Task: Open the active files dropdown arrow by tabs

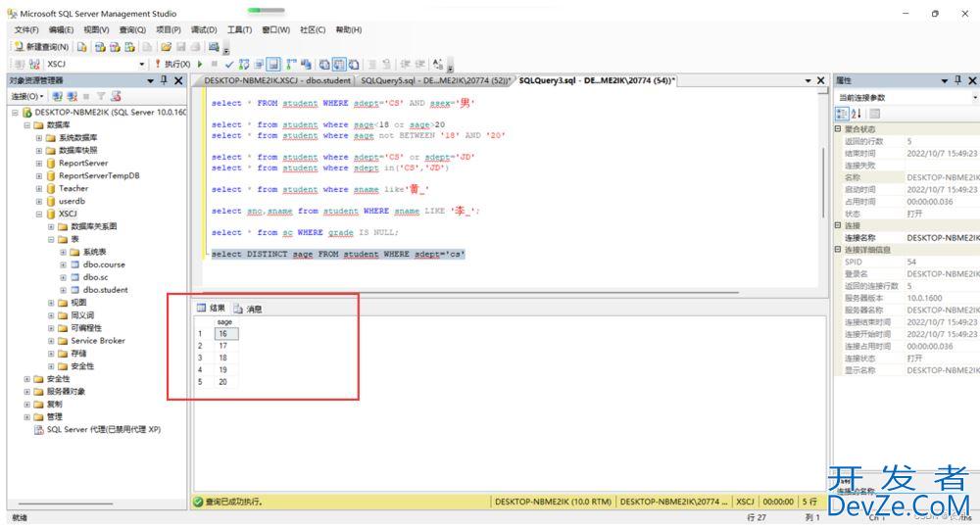Action: click(x=808, y=80)
